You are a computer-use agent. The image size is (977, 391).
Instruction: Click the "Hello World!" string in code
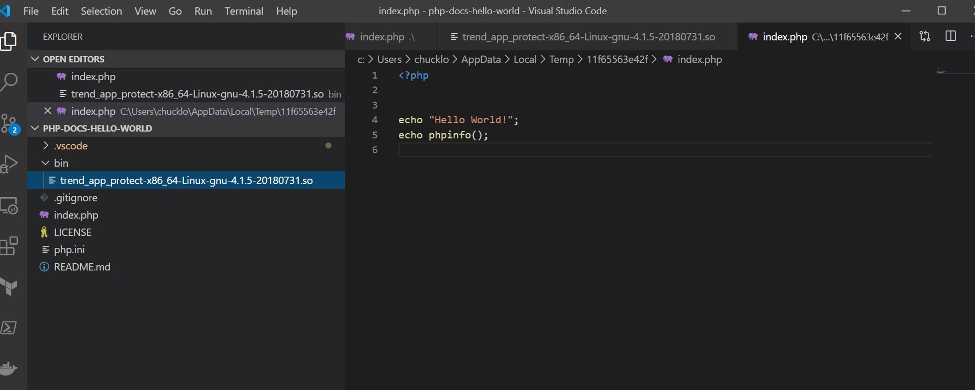(x=470, y=120)
